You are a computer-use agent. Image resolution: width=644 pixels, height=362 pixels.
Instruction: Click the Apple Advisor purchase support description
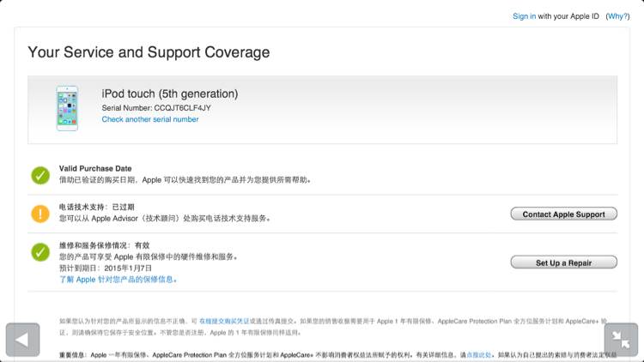coord(165,219)
